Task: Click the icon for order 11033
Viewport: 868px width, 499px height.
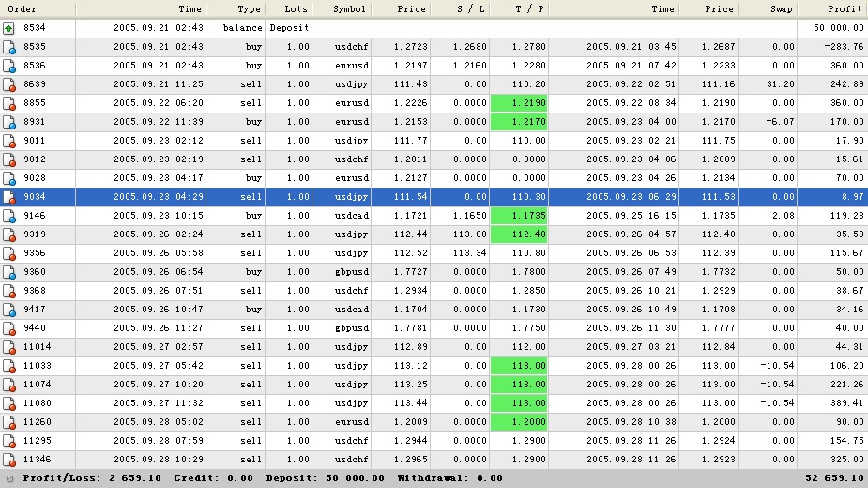Action: pyautogui.click(x=9, y=366)
